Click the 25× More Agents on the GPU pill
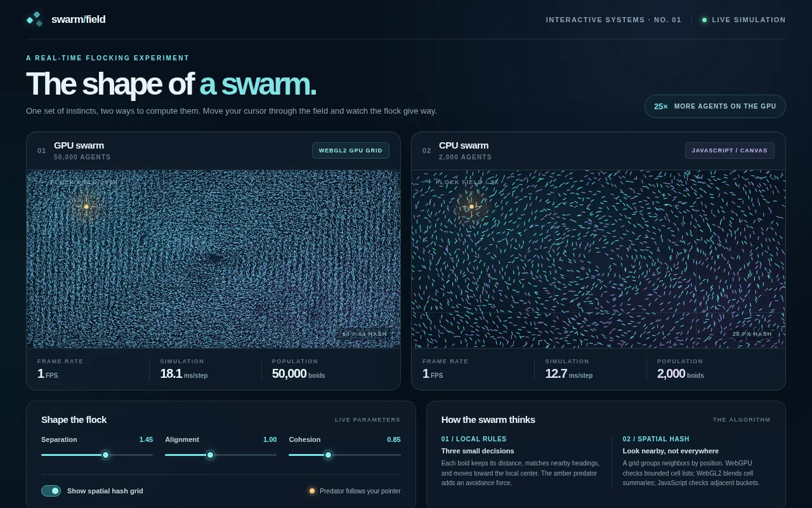This screenshot has width=812, height=508. [x=715, y=107]
